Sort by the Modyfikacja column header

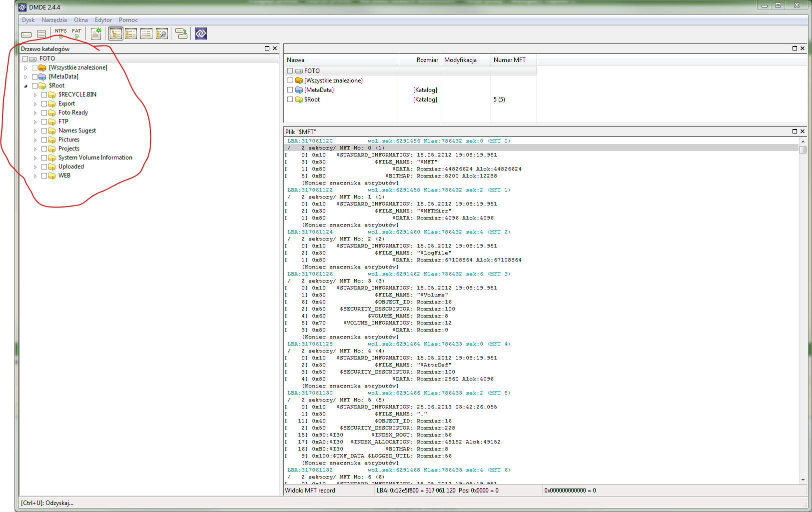(x=465, y=60)
